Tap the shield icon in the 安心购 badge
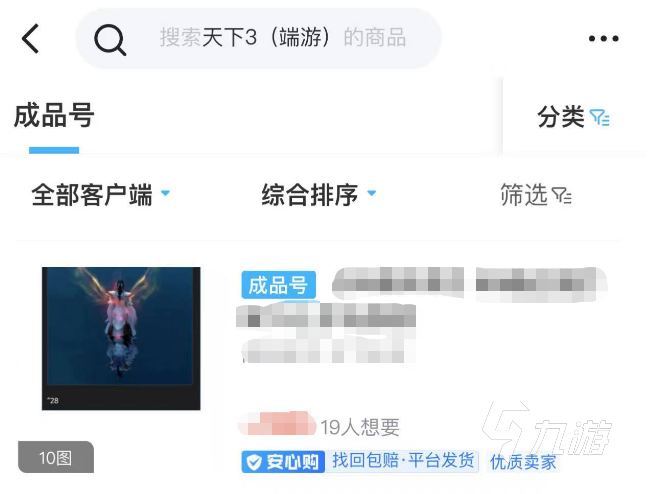 (x=254, y=462)
